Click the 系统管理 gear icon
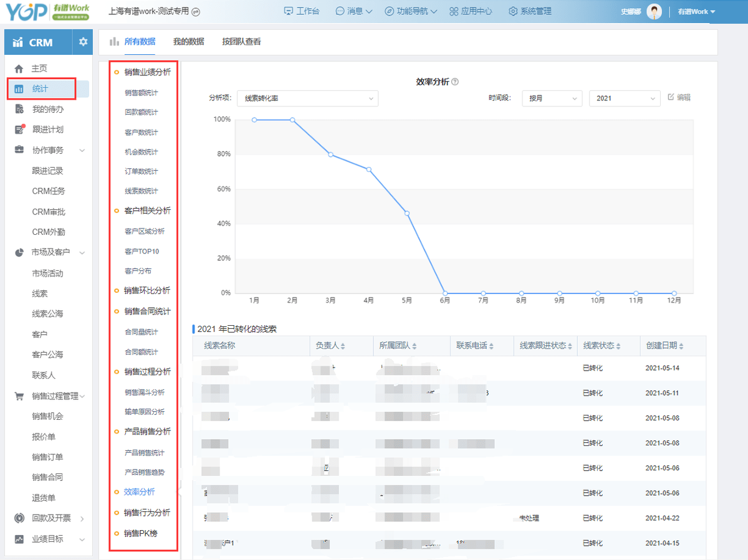 pos(512,11)
